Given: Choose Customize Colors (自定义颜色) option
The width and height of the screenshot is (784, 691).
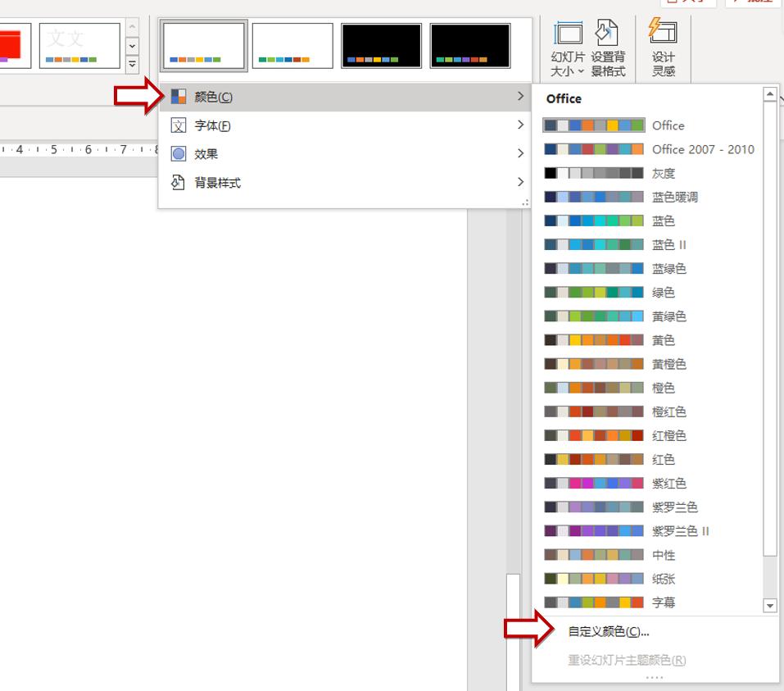Looking at the screenshot, I should coord(608,631).
